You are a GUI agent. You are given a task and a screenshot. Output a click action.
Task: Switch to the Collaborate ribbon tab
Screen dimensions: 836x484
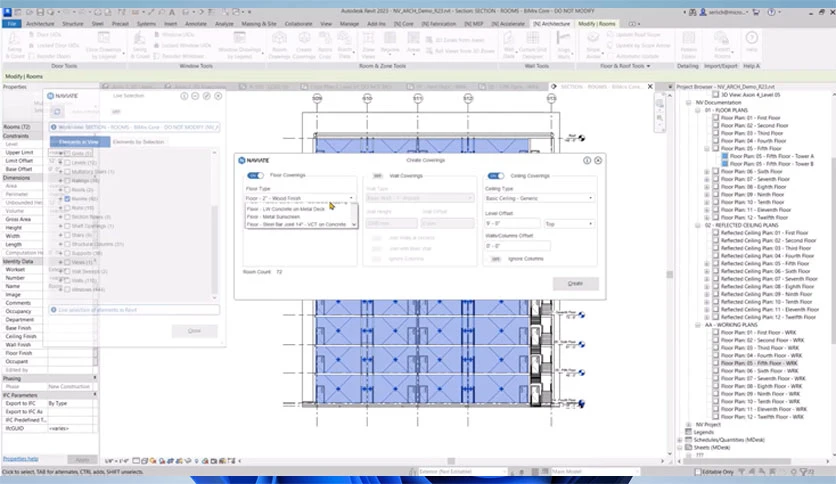point(298,23)
